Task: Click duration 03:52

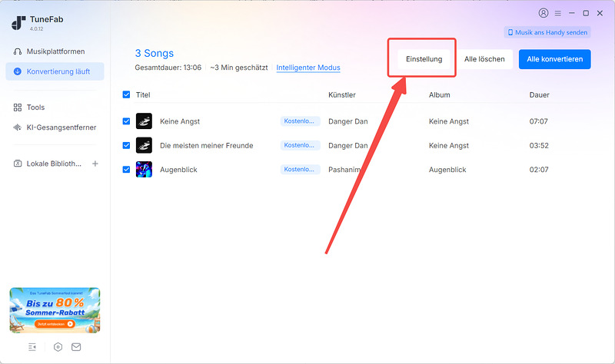Action: (x=539, y=146)
